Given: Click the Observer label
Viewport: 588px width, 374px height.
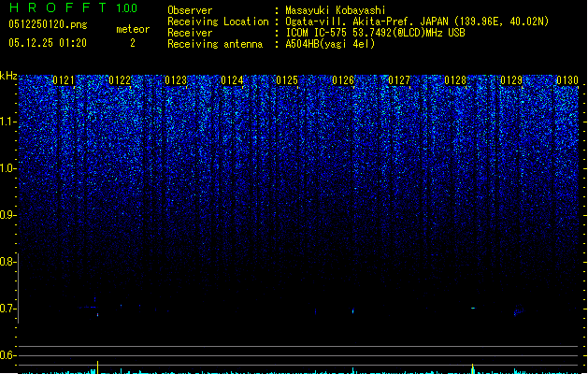Looking at the screenshot, I should [190, 10].
